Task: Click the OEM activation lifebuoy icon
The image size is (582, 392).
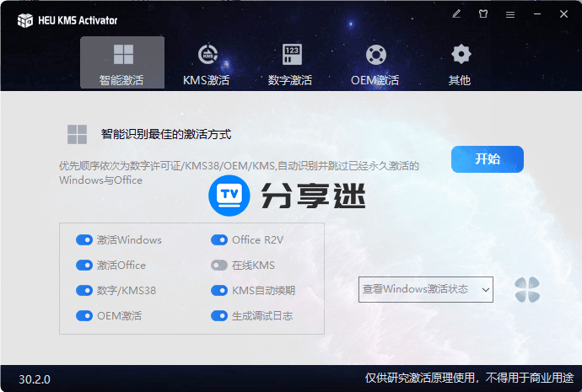Action: (x=375, y=55)
